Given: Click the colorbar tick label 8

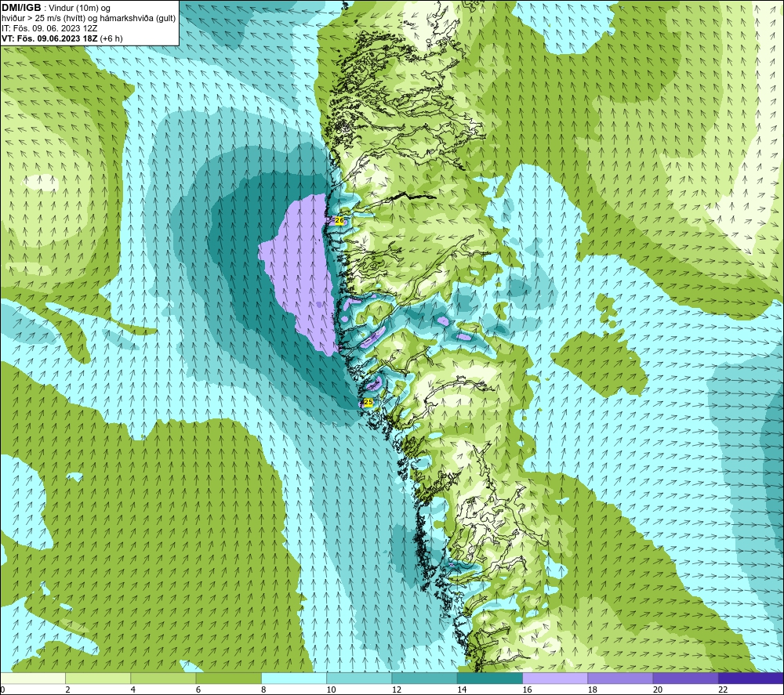Looking at the screenshot, I should (x=264, y=690).
